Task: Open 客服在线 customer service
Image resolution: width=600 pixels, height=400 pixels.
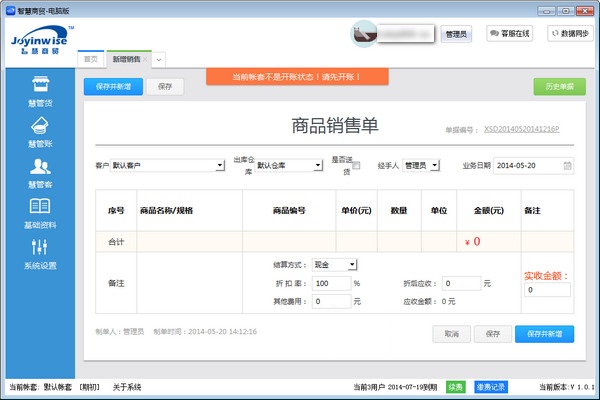Action: coord(510,34)
